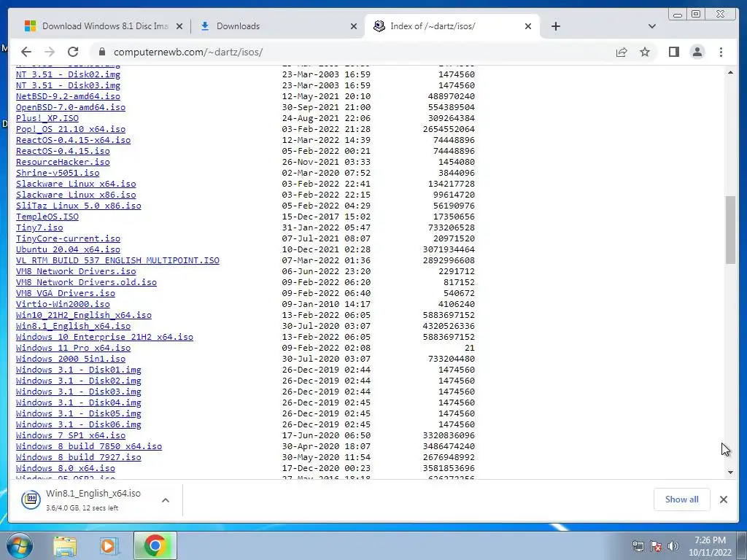Download Windows_8_build_7850_x64.iso
Viewport: 747px width, 560px height.
(x=89, y=447)
